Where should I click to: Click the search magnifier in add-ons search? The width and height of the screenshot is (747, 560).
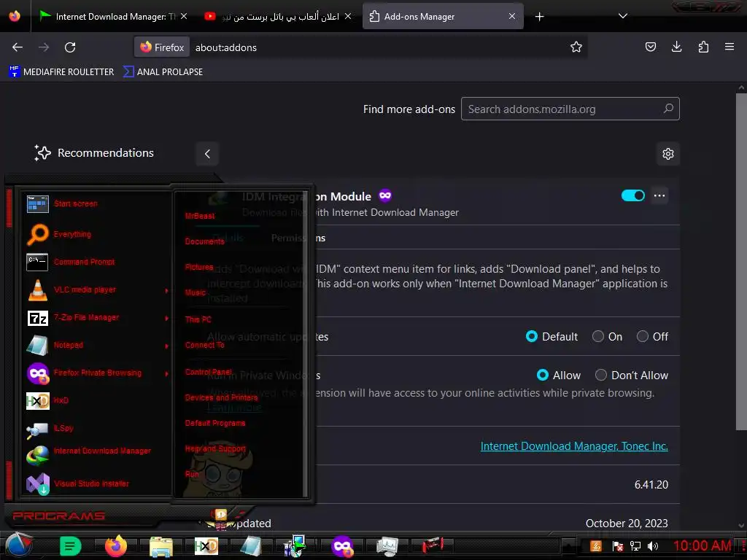point(668,109)
